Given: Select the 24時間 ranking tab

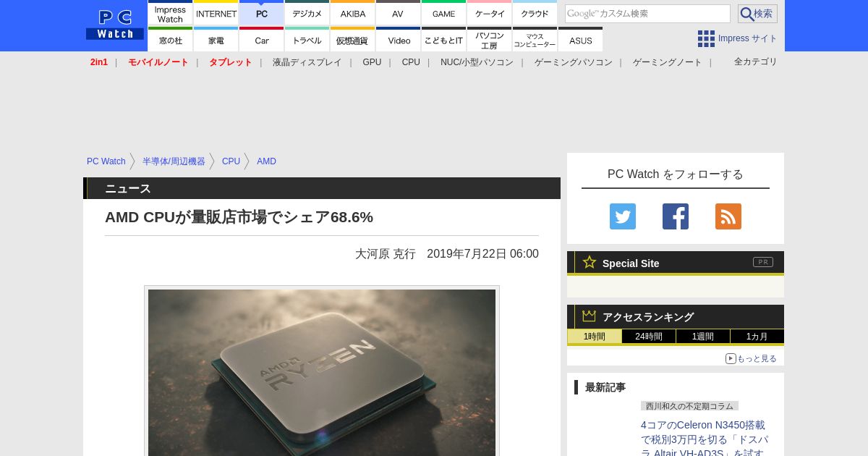Looking at the screenshot, I should pos(649,337).
